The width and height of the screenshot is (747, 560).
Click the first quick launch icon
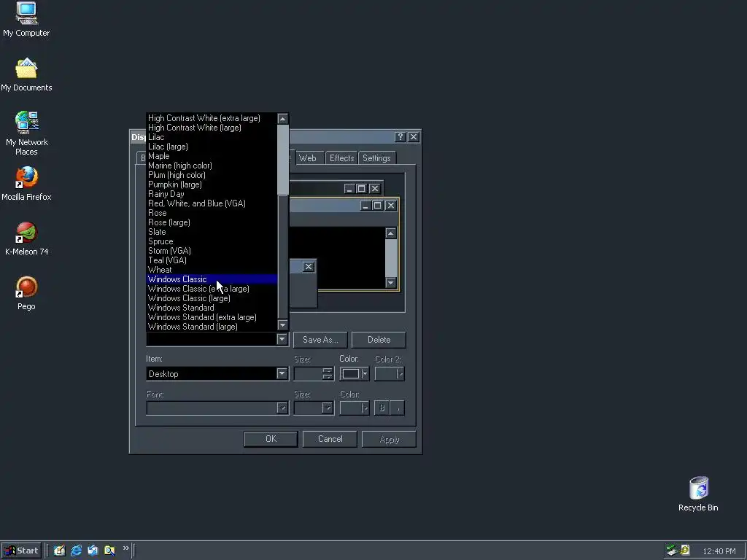tap(59, 551)
